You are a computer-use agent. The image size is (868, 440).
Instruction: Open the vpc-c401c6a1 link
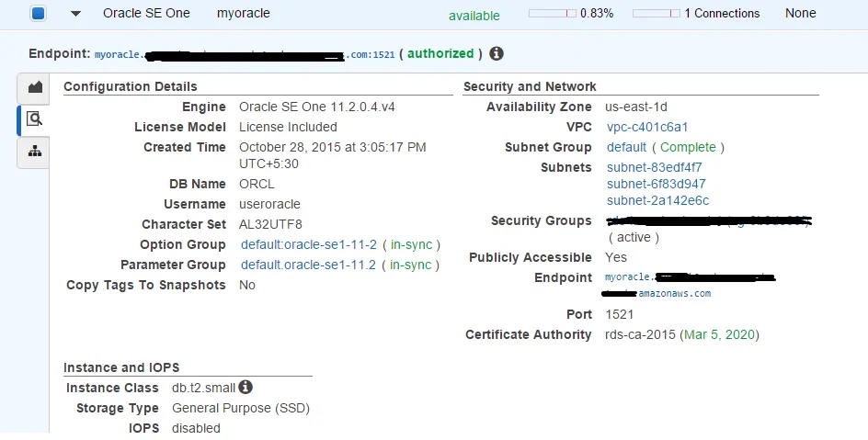pyautogui.click(x=647, y=127)
